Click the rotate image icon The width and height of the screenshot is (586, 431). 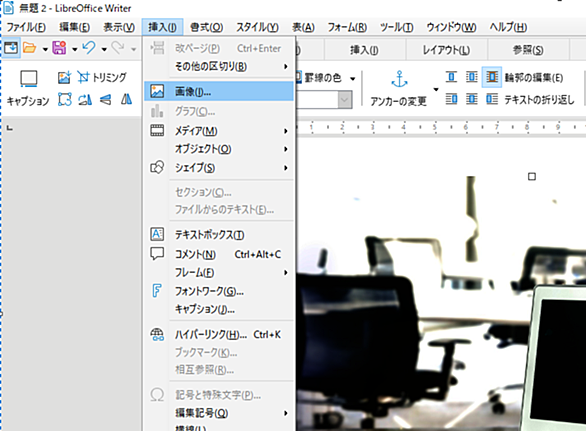[x=85, y=99]
